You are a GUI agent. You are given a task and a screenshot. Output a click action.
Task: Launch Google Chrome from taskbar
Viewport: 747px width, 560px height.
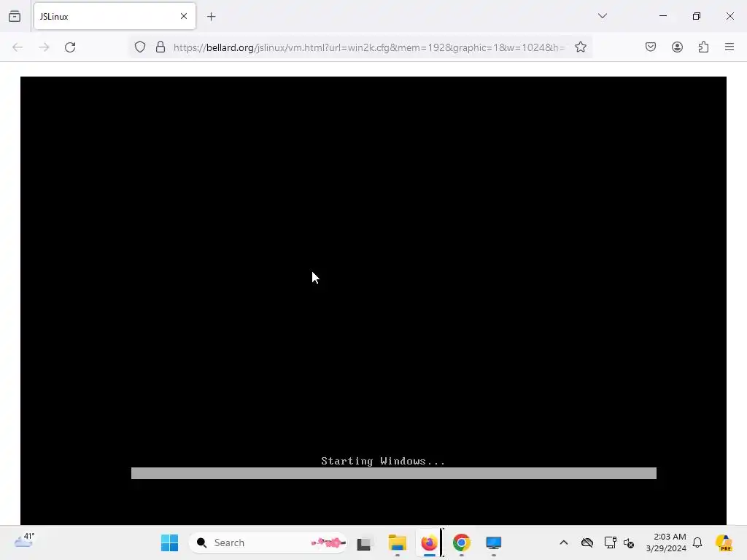pos(461,542)
